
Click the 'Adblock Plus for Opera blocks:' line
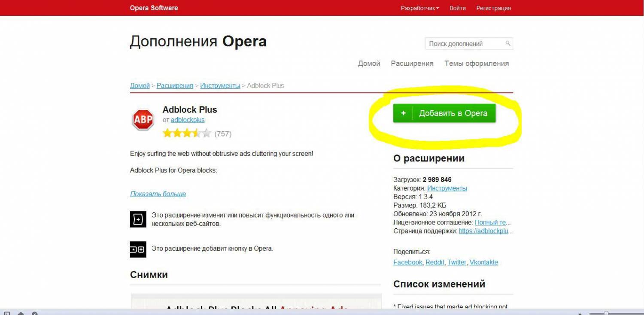(173, 170)
